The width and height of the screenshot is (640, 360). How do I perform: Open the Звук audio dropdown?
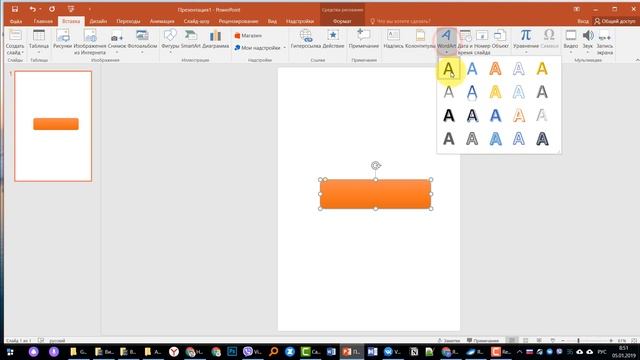[588, 42]
